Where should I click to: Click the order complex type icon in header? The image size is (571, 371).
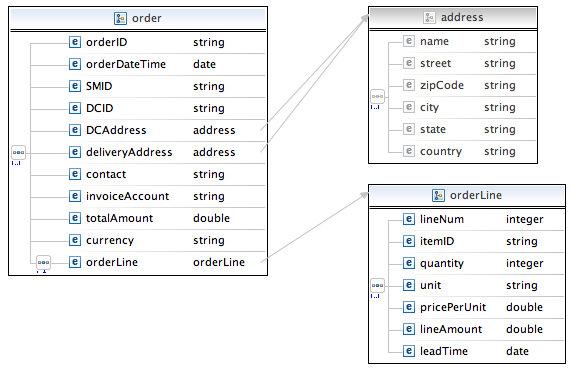pos(120,18)
